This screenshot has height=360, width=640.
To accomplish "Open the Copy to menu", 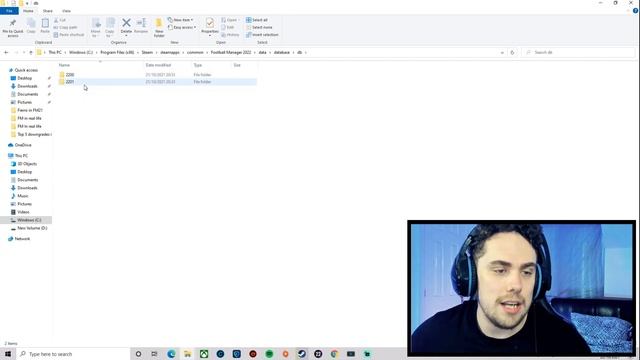I will tap(110, 27).
